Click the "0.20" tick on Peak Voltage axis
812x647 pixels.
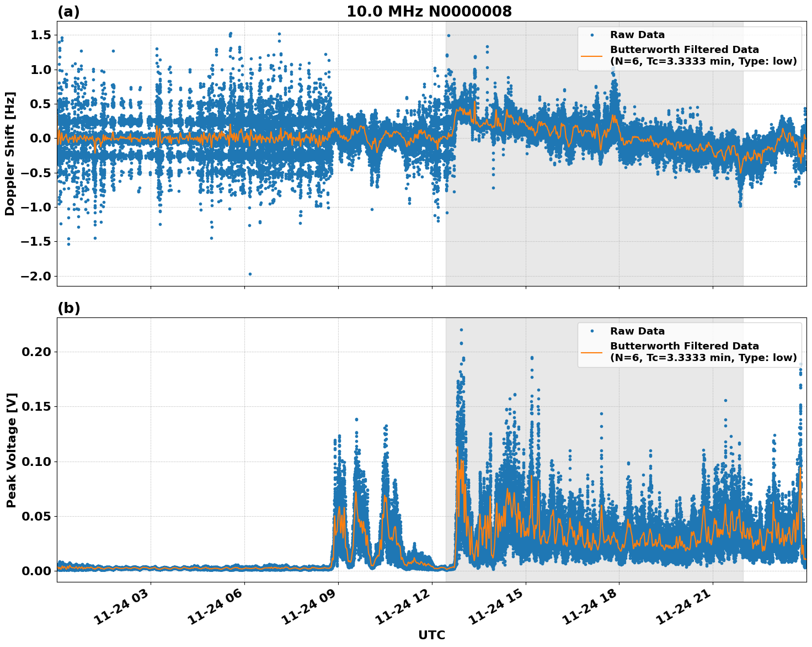click(x=36, y=352)
